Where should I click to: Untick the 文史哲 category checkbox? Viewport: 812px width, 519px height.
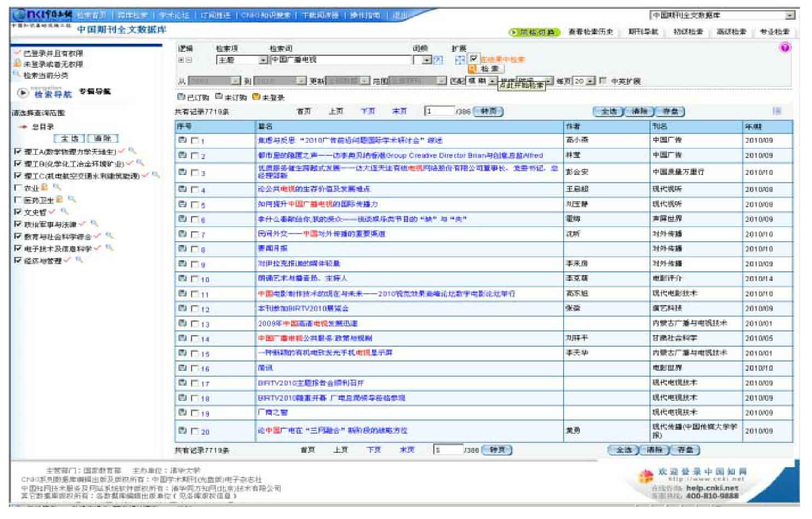pos(18,212)
